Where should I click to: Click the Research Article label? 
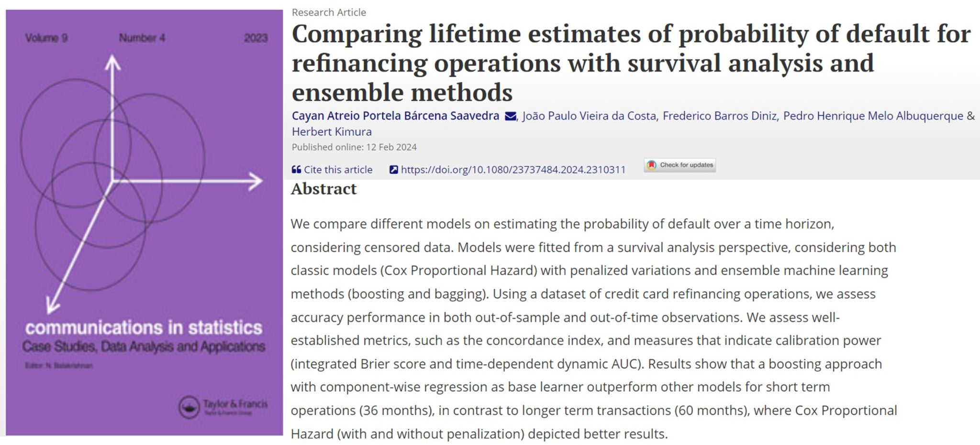click(x=329, y=12)
